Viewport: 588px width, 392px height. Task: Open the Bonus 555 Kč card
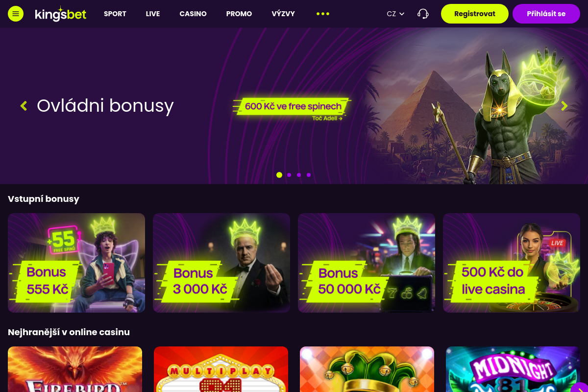76,263
